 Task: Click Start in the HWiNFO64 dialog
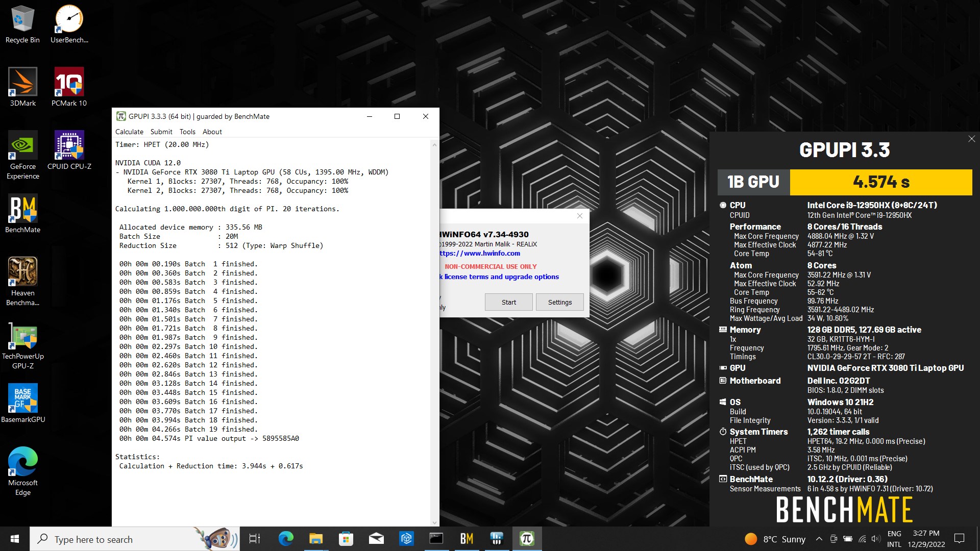tap(509, 302)
